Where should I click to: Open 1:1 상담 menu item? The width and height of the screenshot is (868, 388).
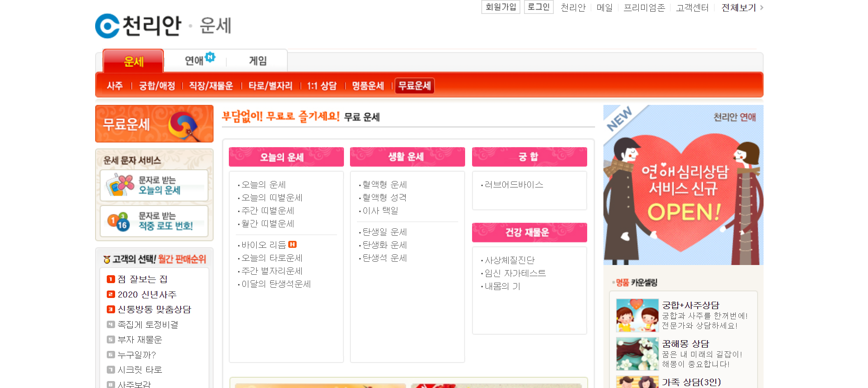pyautogui.click(x=322, y=86)
